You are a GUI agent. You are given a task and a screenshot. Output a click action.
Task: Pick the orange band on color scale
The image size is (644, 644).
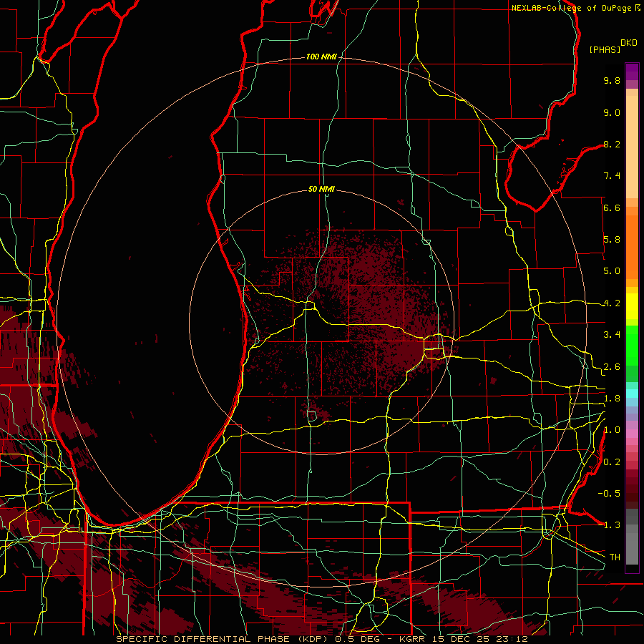pos(632,246)
